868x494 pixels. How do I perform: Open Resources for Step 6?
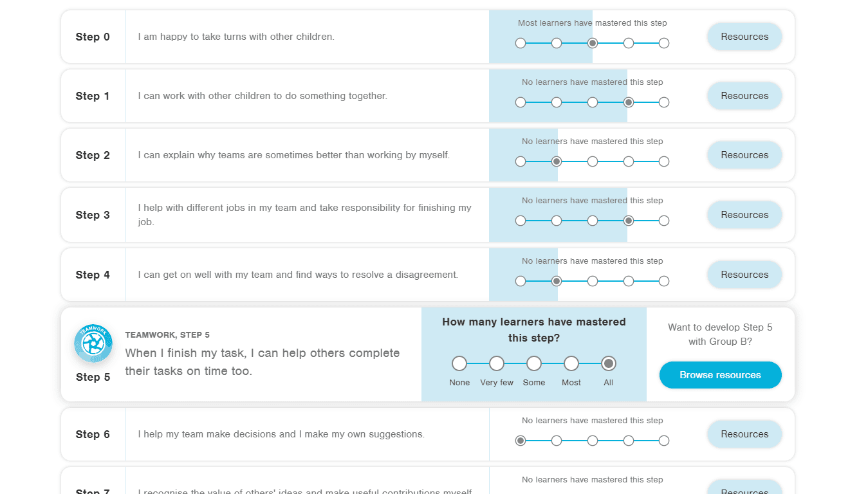[x=744, y=434]
